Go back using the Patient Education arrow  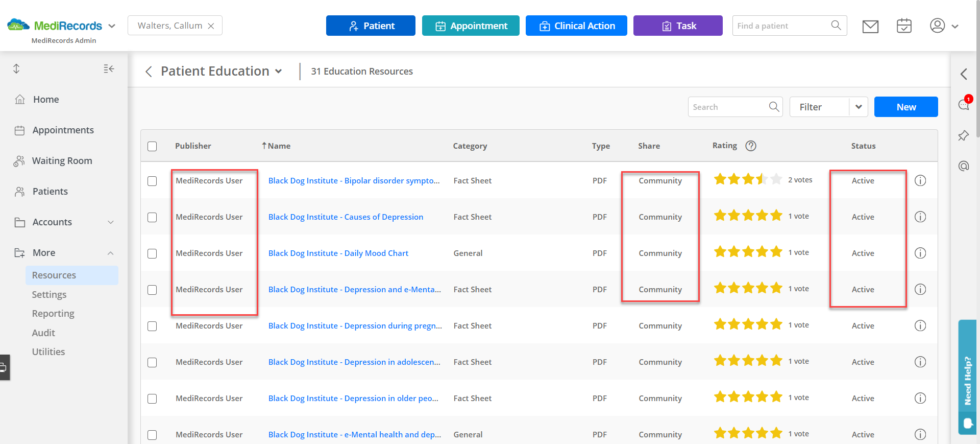(149, 72)
